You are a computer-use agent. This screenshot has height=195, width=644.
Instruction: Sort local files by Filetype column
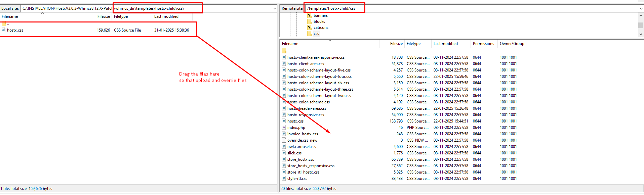(x=121, y=16)
